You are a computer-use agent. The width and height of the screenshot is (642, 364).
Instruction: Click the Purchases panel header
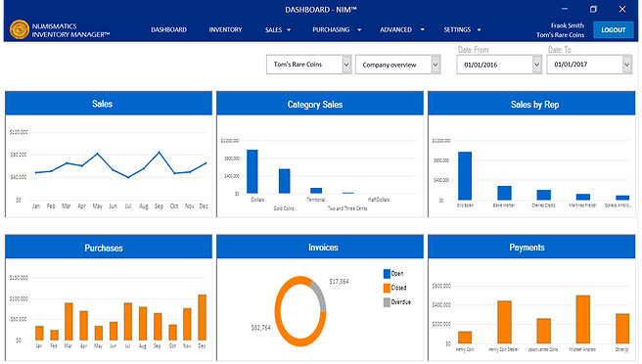click(109, 248)
